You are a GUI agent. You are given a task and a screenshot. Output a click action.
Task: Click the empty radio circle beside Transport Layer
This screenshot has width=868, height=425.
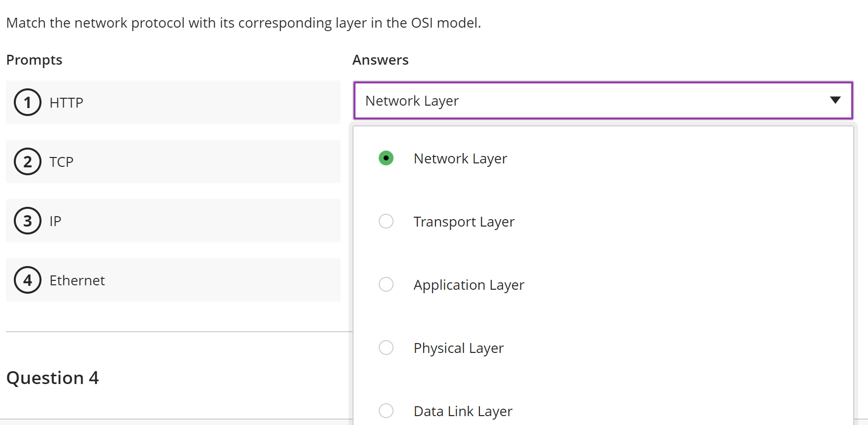coord(386,221)
